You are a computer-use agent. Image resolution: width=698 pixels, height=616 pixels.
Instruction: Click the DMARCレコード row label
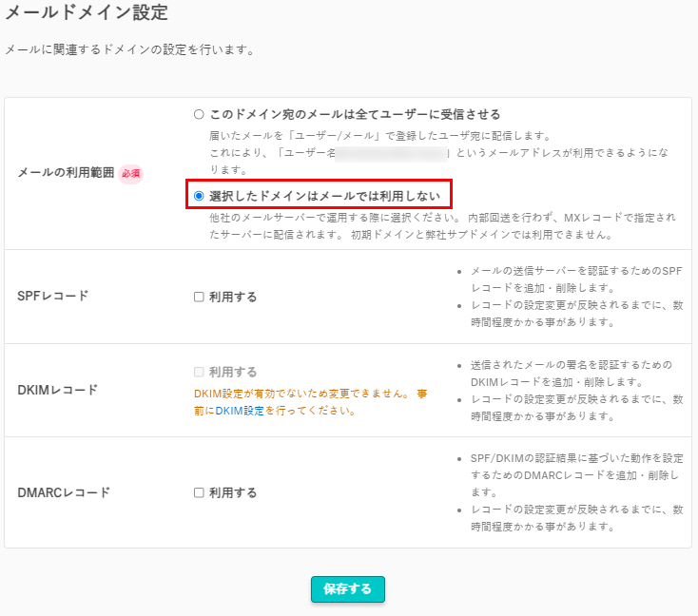pyautogui.click(x=64, y=492)
